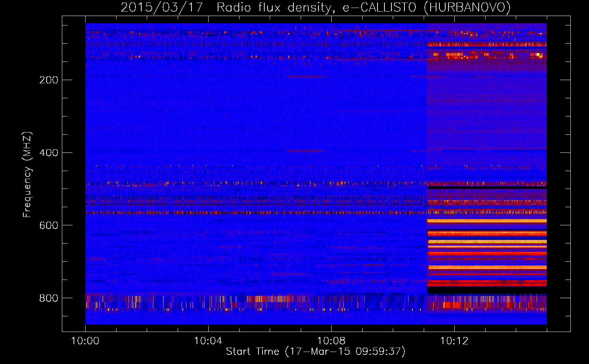This screenshot has width=589, height=364.
Task: Click the '200' frequency tick label
Action: 49,80
